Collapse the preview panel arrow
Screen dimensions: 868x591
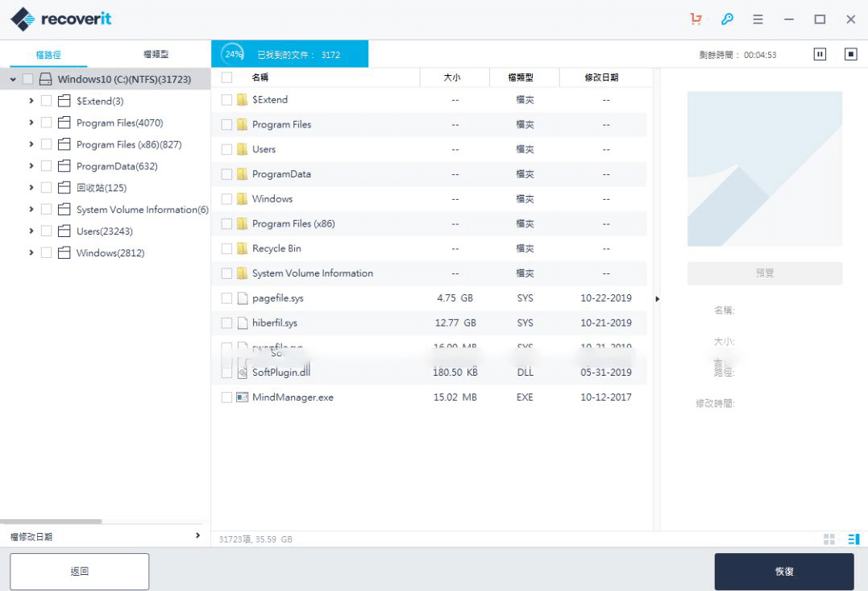click(x=657, y=299)
